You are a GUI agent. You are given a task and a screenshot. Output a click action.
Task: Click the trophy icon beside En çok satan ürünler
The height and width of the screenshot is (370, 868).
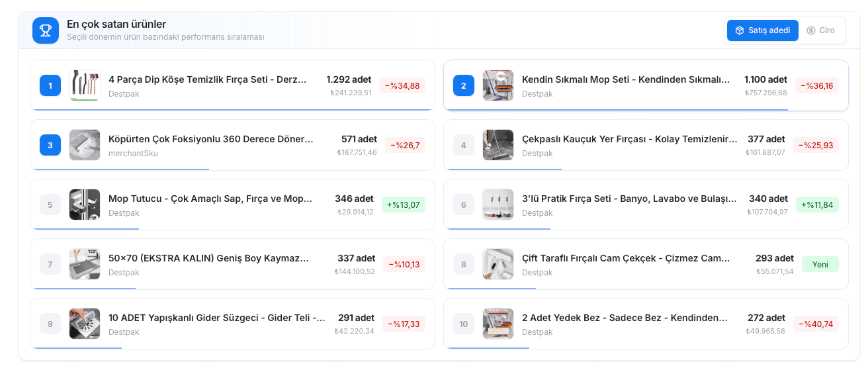(x=46, y=30)
